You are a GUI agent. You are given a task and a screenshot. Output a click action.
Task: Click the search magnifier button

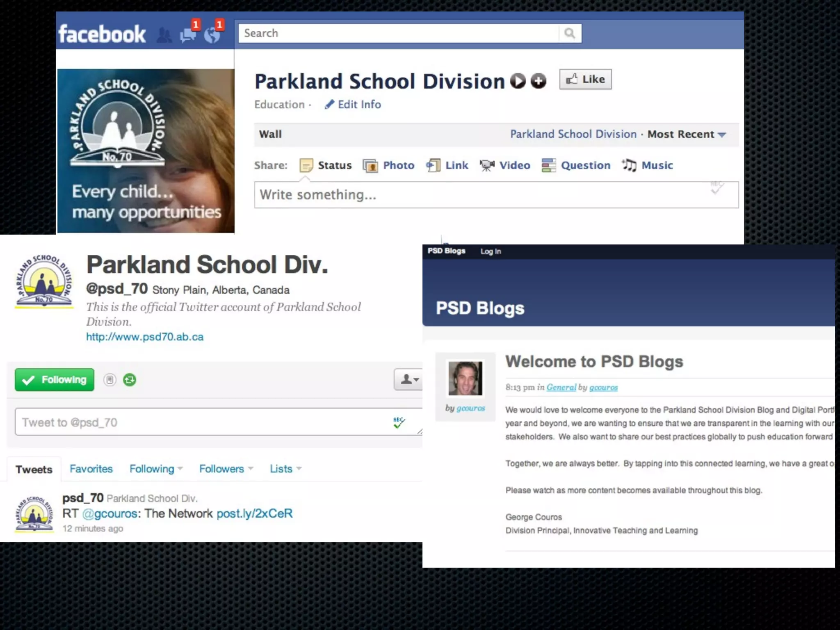[569, 33]
